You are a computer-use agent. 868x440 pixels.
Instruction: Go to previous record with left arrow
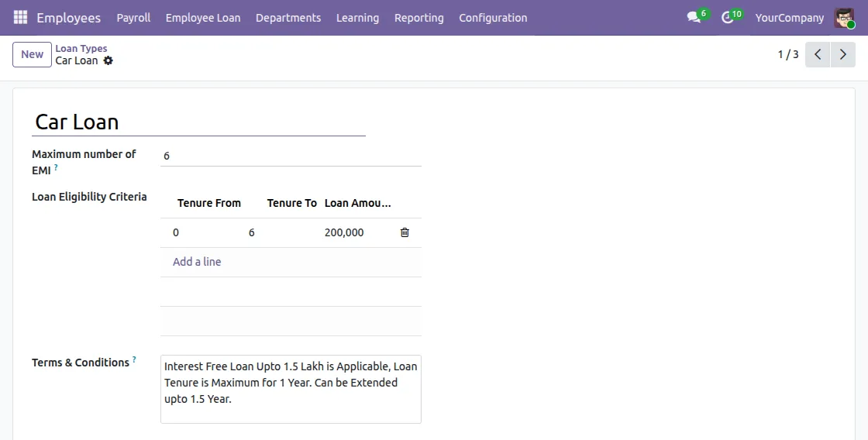tap(818, 54)
